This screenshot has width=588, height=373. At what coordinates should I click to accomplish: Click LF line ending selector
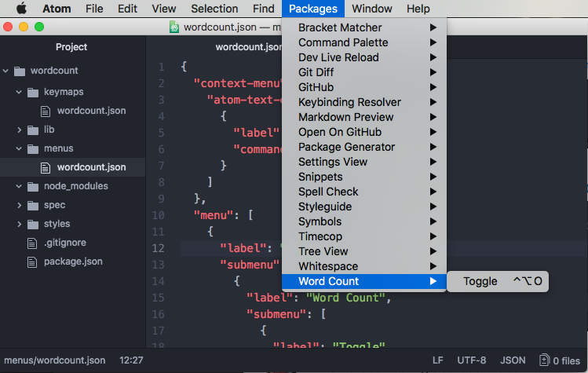point(437,360)
